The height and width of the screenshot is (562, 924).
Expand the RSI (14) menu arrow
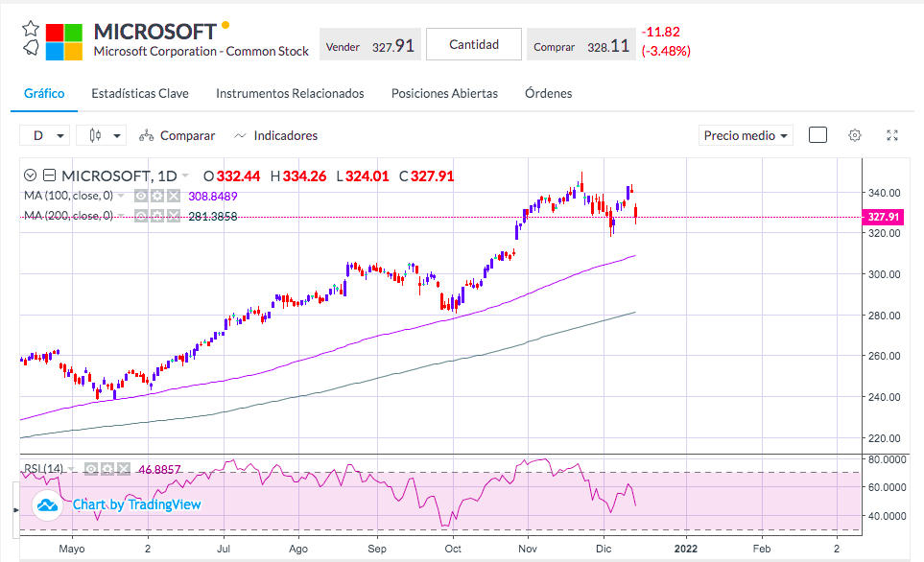click(71, 469)
